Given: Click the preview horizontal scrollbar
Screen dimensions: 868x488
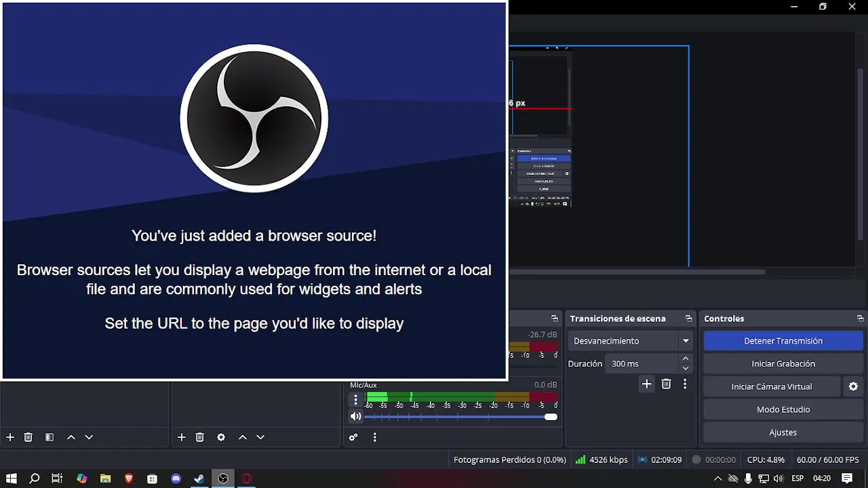Looking at the screenshot, I should (x=637, y=272).
